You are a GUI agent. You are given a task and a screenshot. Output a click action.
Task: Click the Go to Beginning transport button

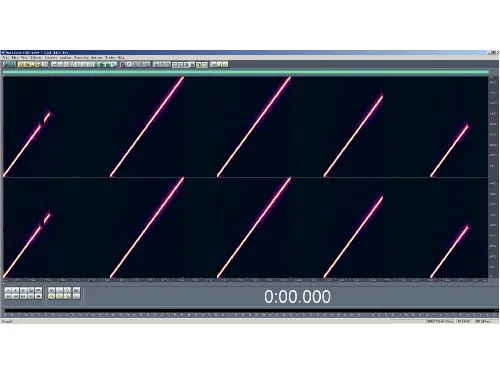point(8,296)
